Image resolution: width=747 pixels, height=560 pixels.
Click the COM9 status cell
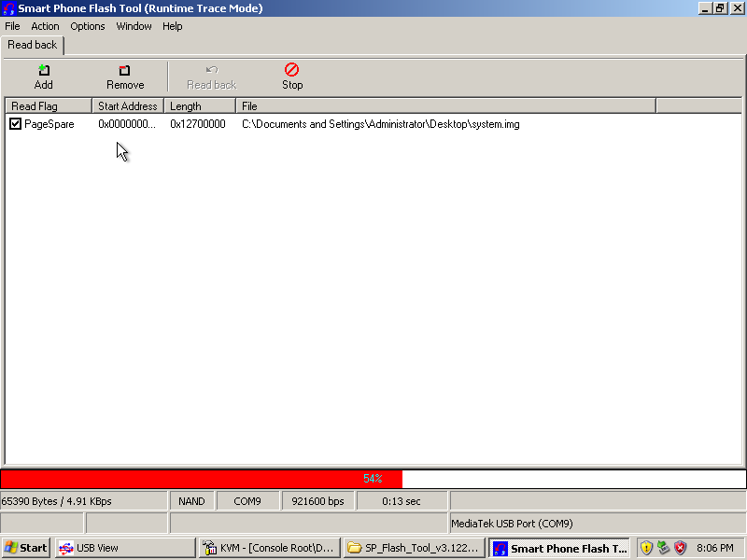pos(247,501)
